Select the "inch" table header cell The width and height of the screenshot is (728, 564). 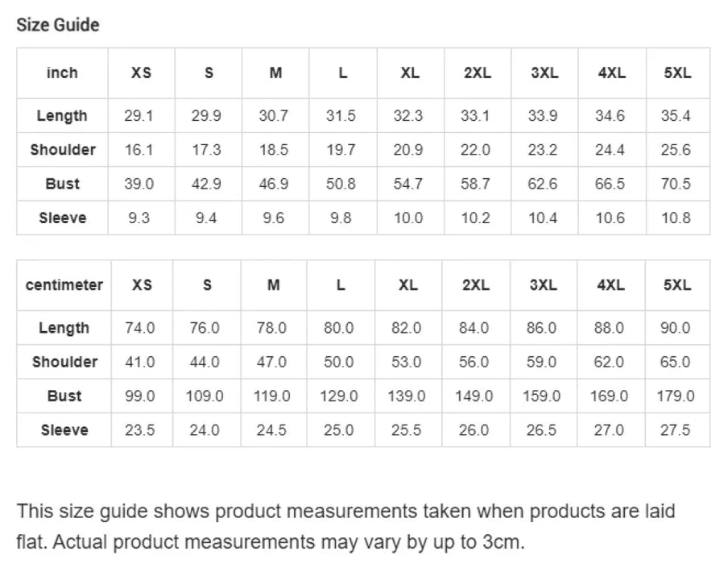pyautogui.click(x=62, y=73)
